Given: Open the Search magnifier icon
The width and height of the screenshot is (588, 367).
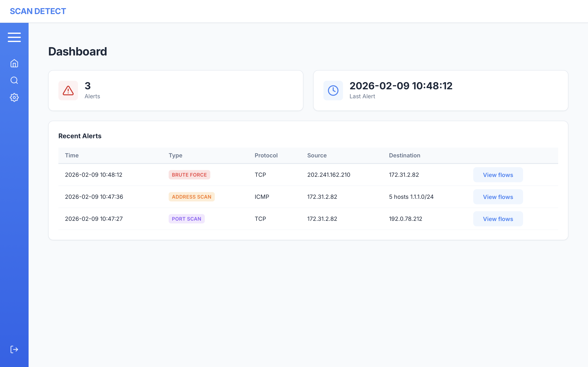Looking at the screenshot, I should [x=14, y=80].
